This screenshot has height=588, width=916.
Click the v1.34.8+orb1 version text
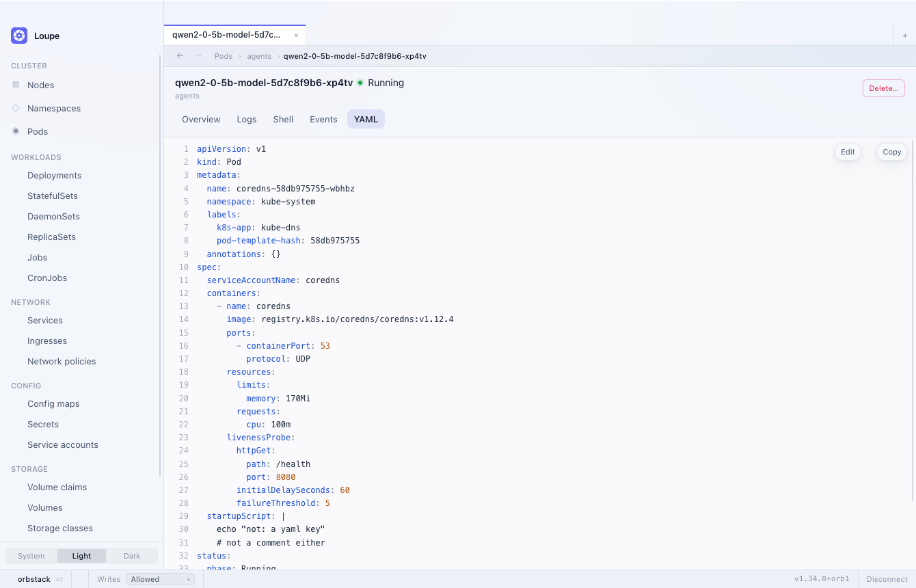click(x=822, y=579)
